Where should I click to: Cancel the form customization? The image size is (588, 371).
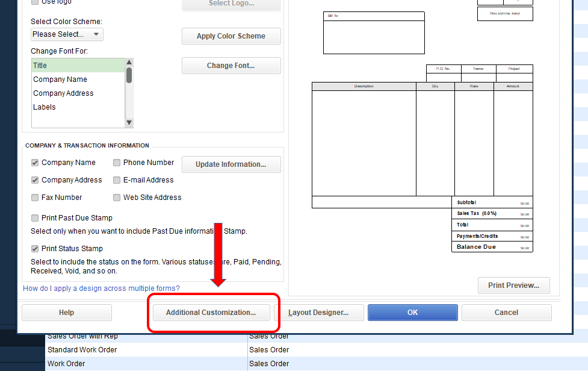pyautogui.click(x=506, y=313)
